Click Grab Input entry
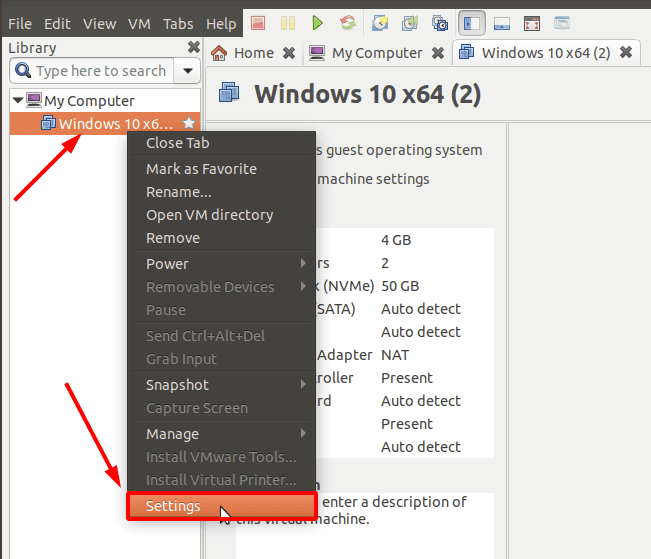 pyautogui.click(x=222, y=359)
